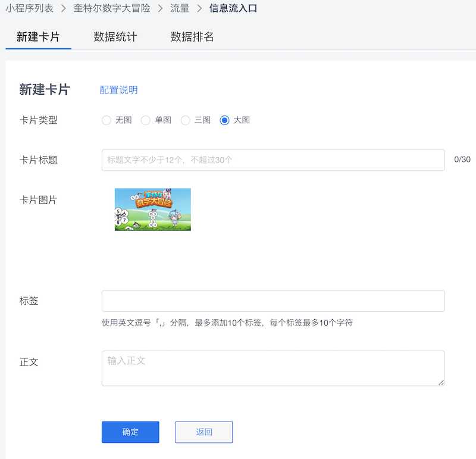476x459 pixels.
Task: Switch to the 数据排名 tab
Action: (192, 37)
